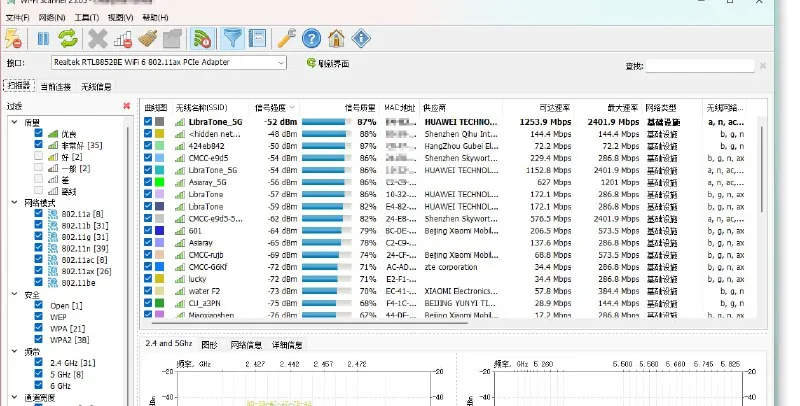This screenshot has width=800, height=406.
Task: Click signal icon beside Asiaray_5G
Action: (180, 183)
